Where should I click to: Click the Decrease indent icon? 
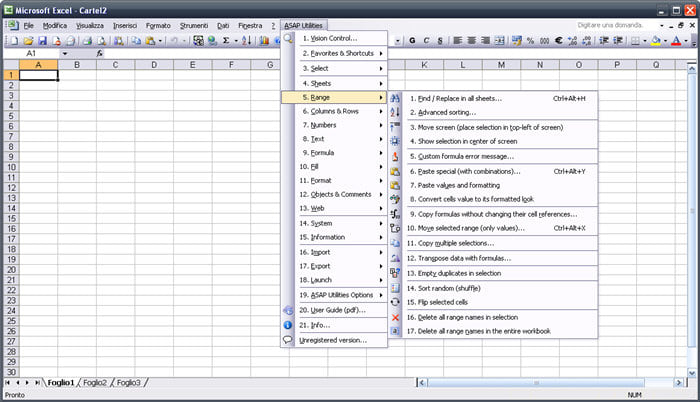coord(604,41)
